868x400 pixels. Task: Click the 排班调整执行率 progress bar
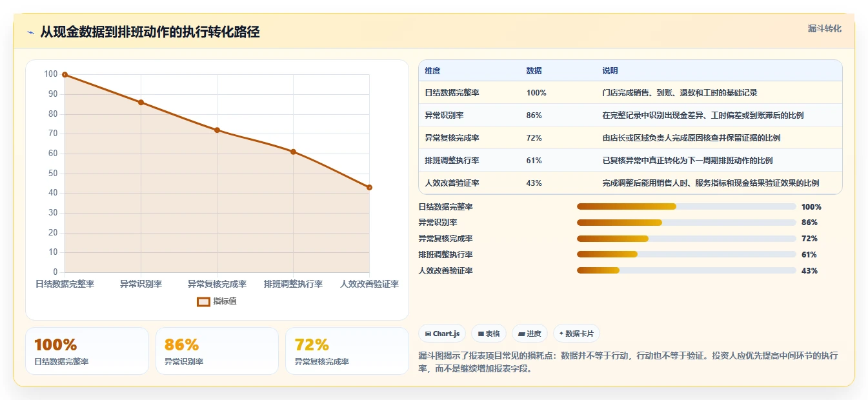coord(686,254)
